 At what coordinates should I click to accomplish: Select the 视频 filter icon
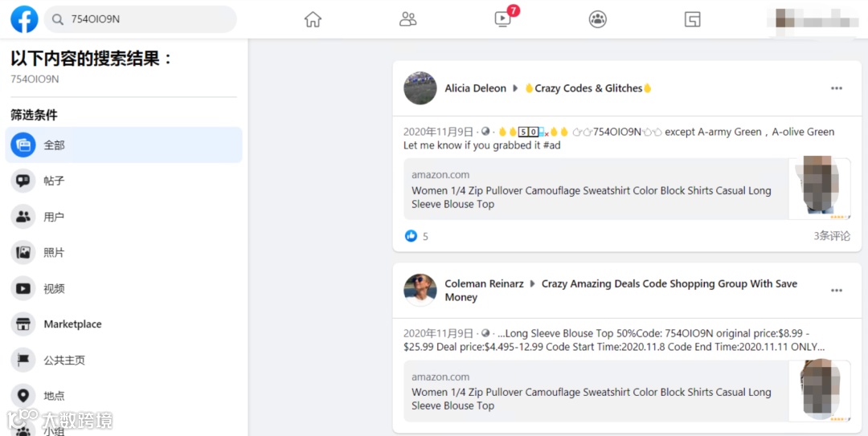point(23,288)
